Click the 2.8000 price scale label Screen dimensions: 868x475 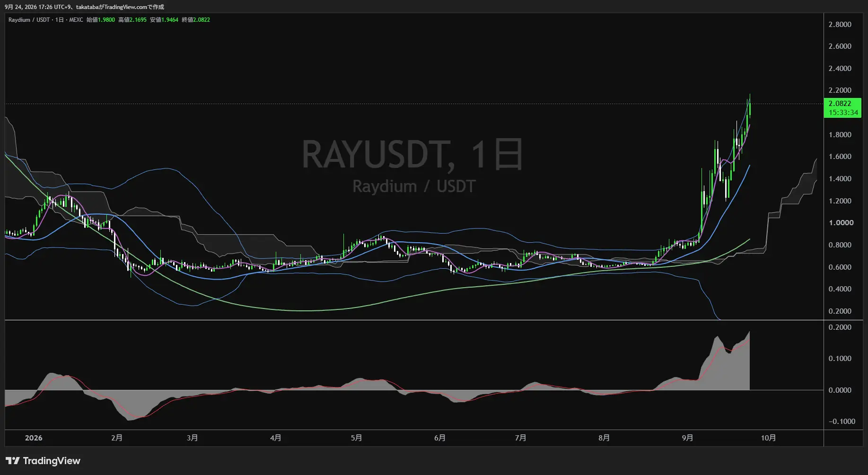pyautogui.click(x=840, y=25)
